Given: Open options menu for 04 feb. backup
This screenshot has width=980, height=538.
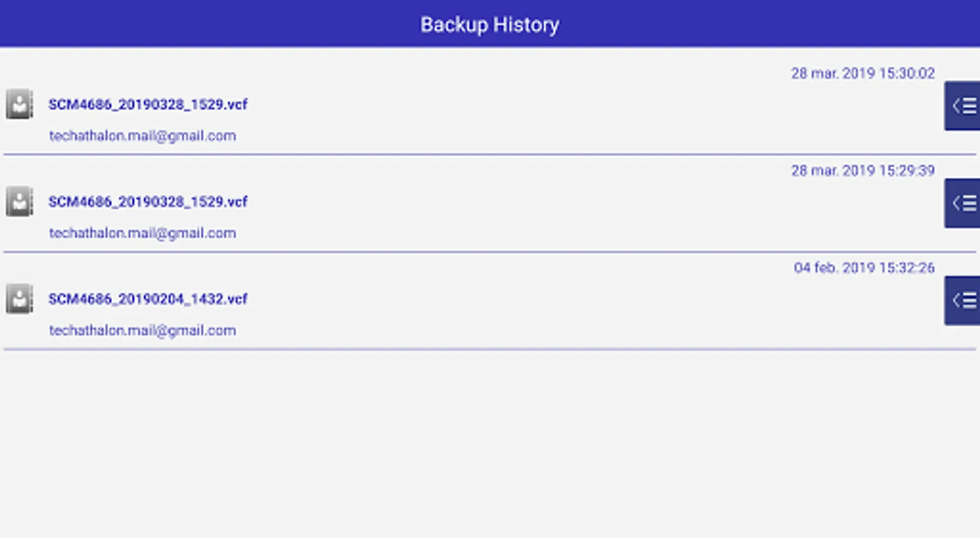Looking at the screenshot, I should [x=963, y=301].
